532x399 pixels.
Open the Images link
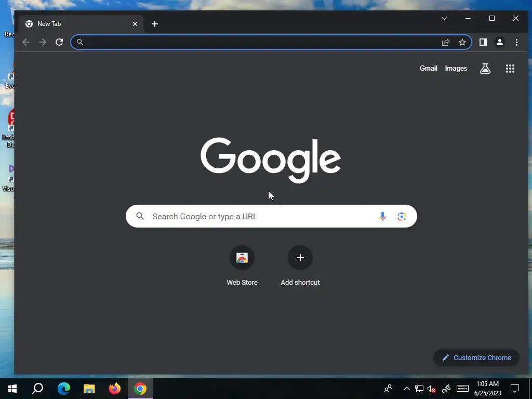click(x=456, y=69)
